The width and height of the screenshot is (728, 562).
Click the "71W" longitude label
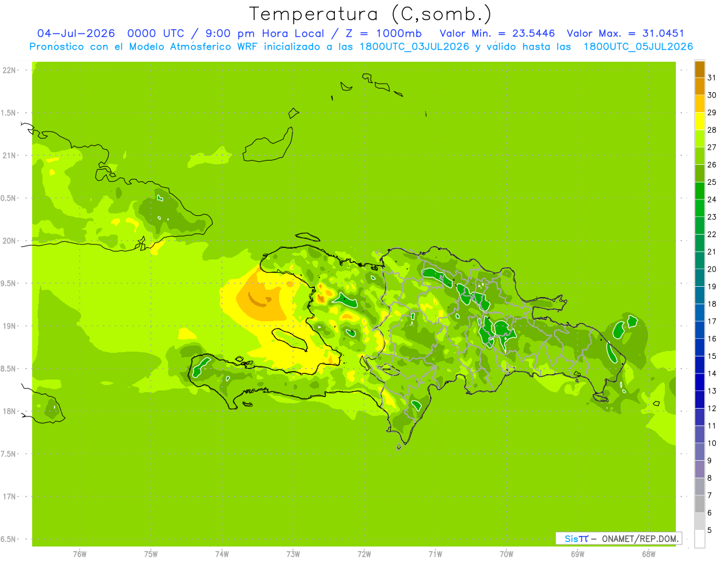coord(435,554)
